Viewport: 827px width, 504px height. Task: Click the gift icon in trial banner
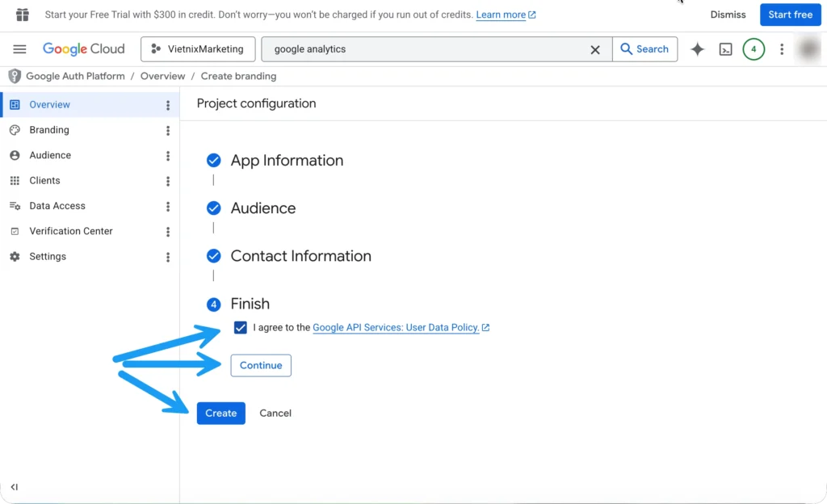[x=23, y=15]
